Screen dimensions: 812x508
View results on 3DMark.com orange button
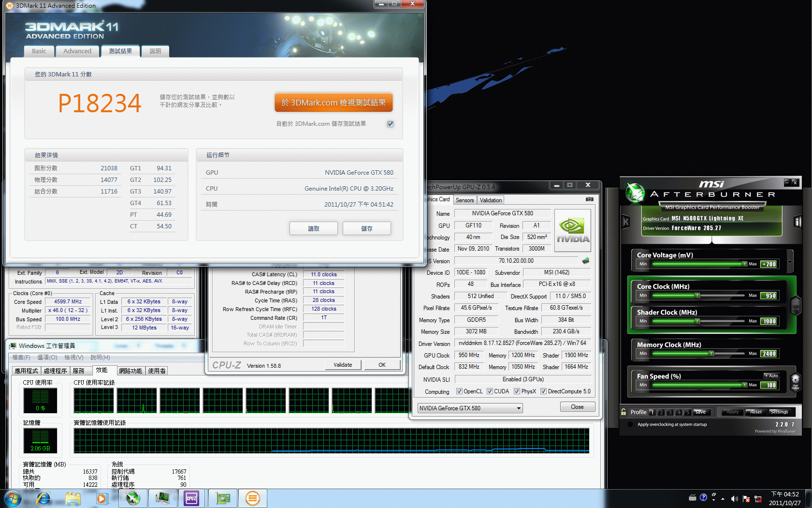click(x=333, y=103)
